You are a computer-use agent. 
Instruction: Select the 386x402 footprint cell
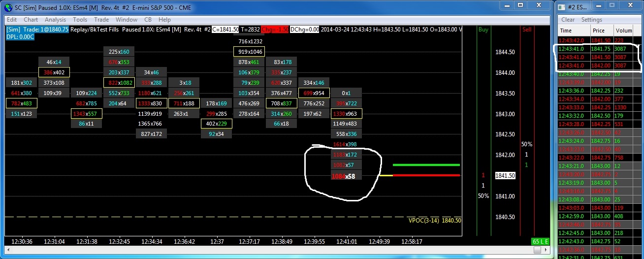[x=54, y=72]
